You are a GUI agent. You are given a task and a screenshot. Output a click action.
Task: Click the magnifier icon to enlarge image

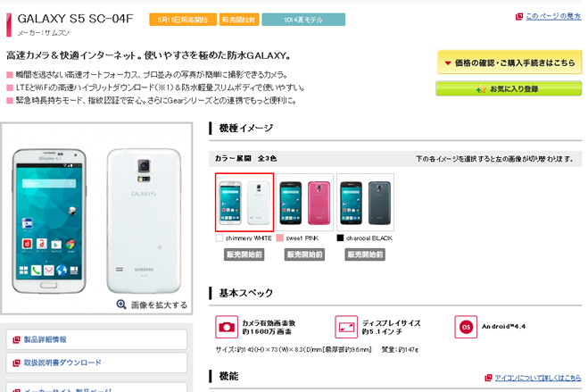coord(121,304)
